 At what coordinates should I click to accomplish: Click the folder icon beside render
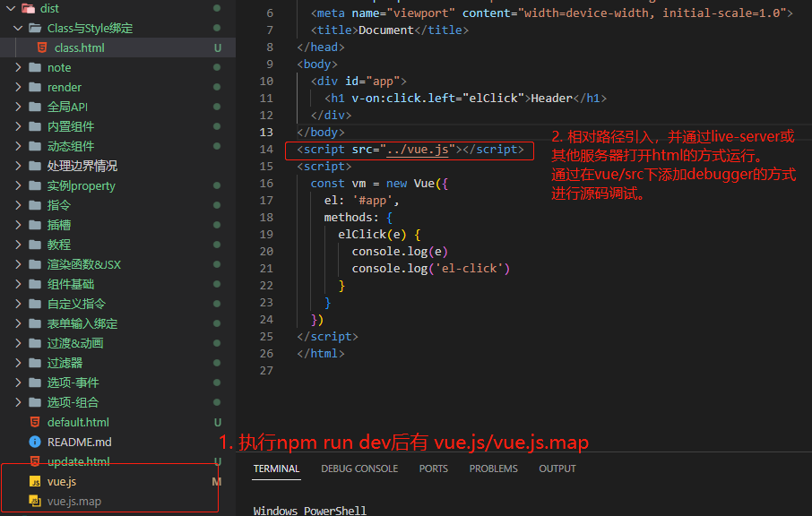(x=35, y=87)
